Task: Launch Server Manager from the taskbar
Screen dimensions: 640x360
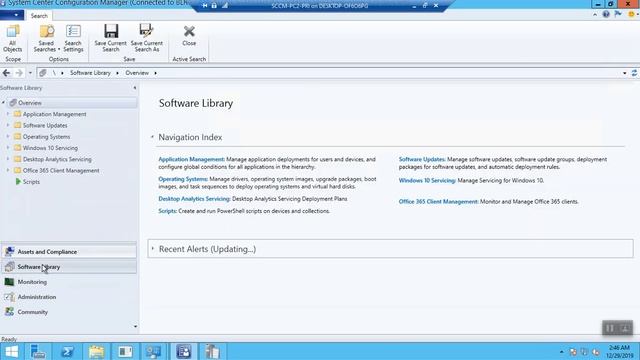Action: [38, 351]
